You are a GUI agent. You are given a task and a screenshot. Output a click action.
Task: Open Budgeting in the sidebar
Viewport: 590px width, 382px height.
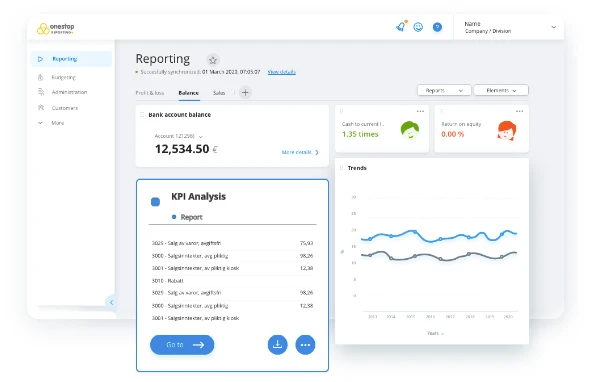coord(64,78)
